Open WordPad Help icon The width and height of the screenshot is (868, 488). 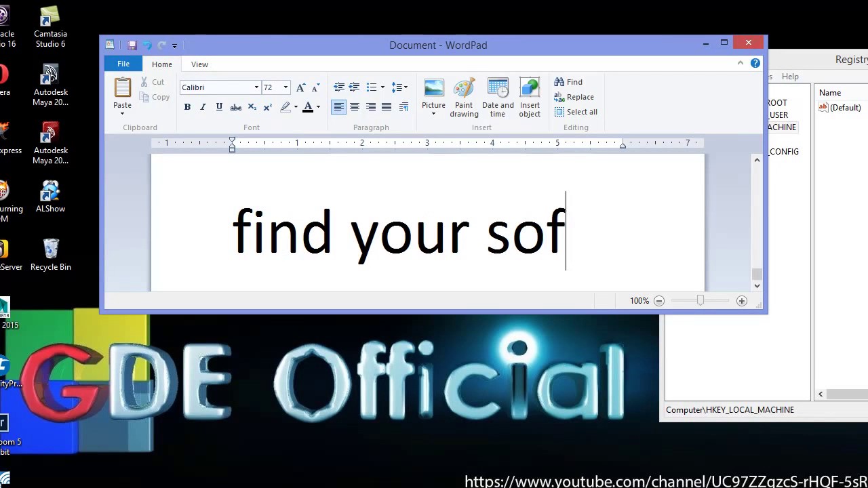point(755,63)
